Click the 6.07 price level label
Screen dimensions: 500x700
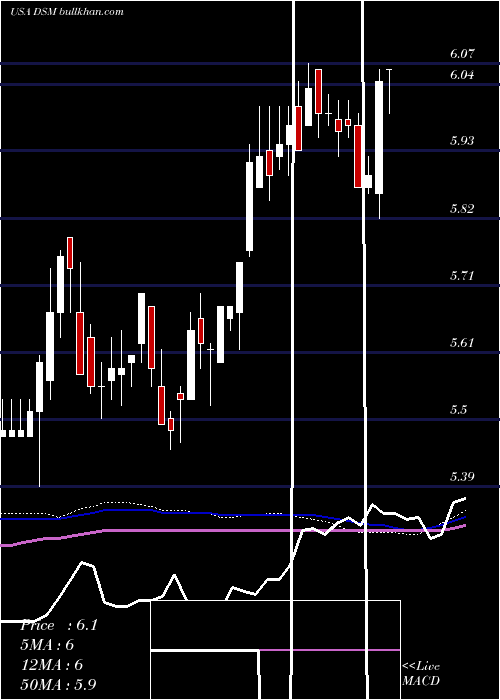pyautogui.click(x=462, y=54)
